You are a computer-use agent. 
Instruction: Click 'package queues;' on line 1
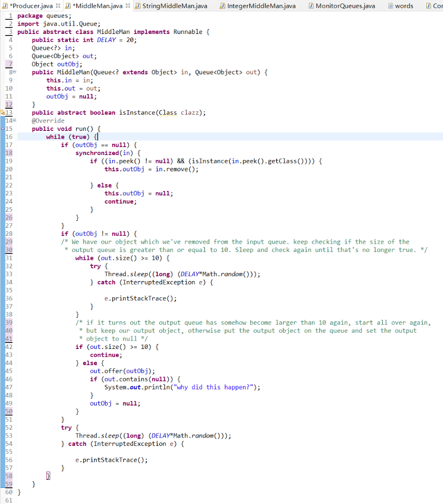click(44, 16)
